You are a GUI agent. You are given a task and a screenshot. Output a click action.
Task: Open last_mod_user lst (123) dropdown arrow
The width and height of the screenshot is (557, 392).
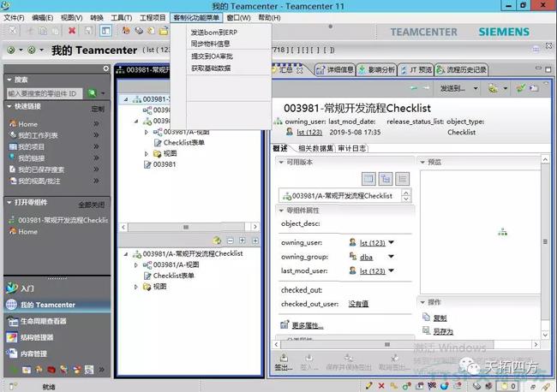pos(391,270)
